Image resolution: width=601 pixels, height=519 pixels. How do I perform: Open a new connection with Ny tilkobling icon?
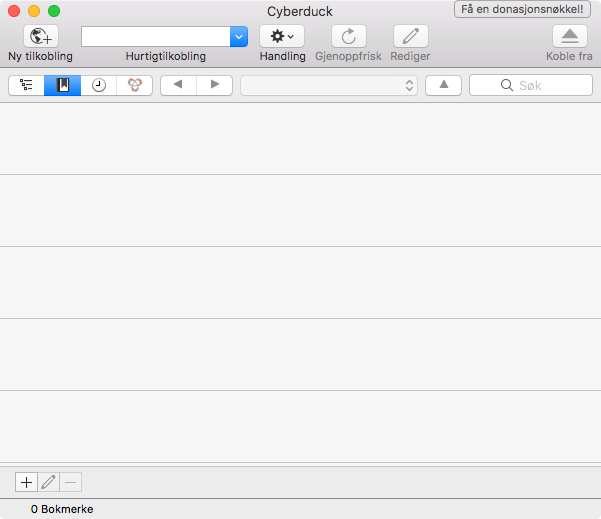[x=41, y=36]
